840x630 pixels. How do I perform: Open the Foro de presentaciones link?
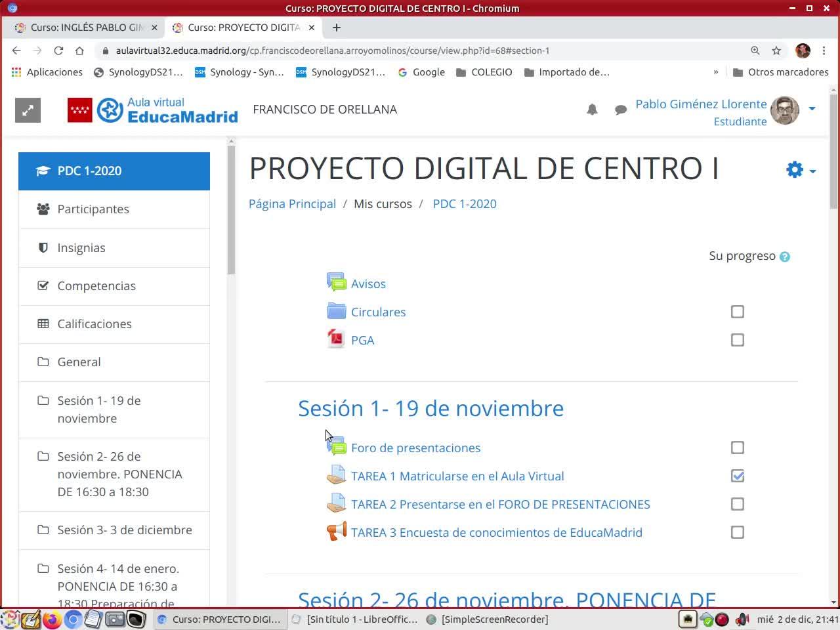[415, 448]
